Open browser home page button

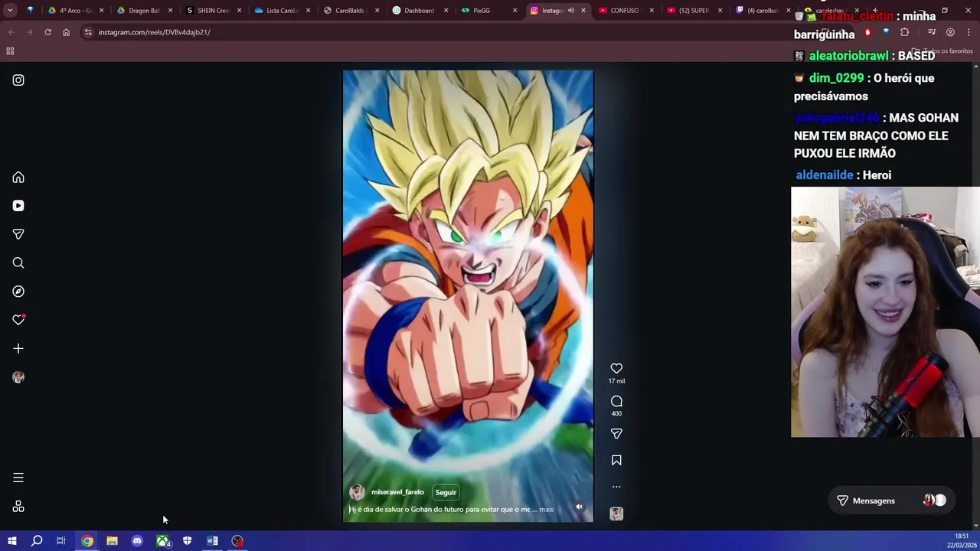pyautogui.click(x=66, y=32)
